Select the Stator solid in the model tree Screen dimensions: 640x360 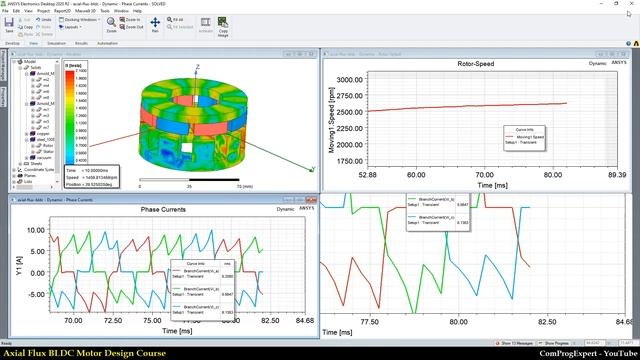48,151
